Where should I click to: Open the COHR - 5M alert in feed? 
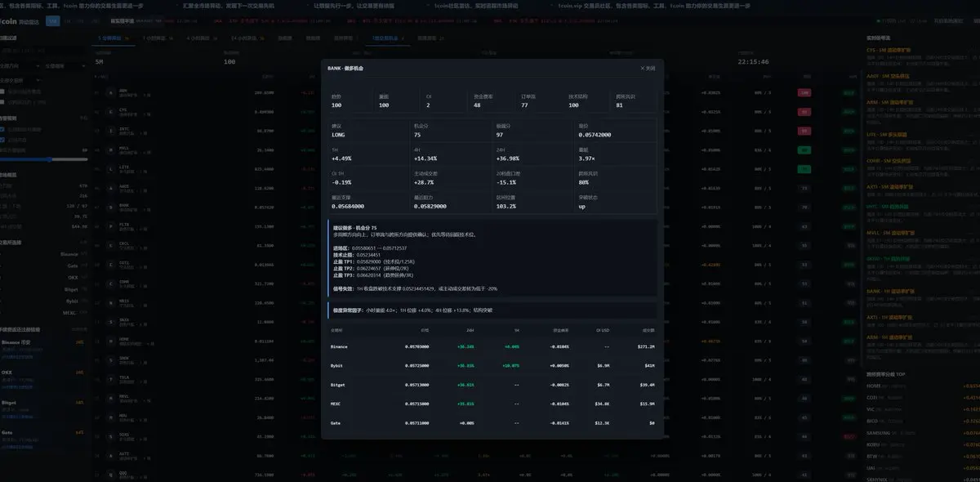pos(889,160)
